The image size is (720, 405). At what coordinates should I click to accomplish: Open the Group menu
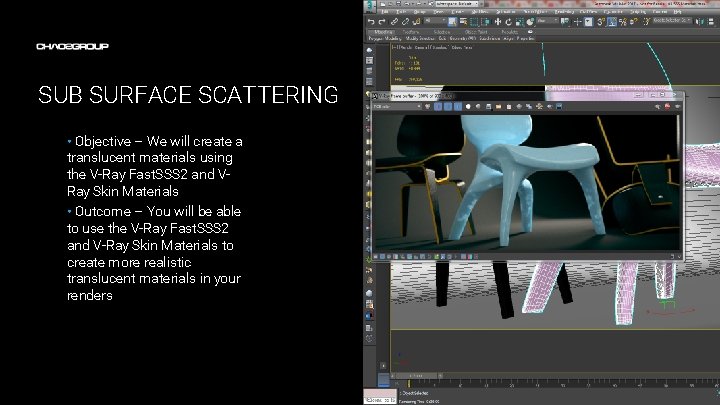click(420, 12)
